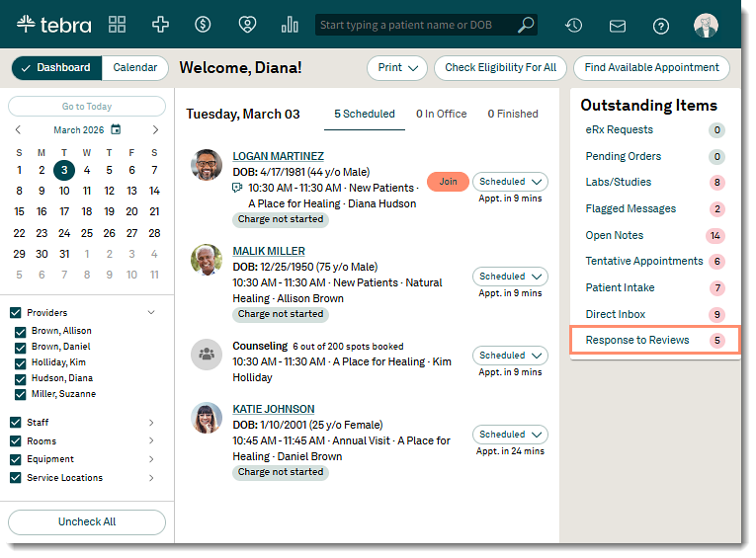Image resolution: width=756 pixels, height=558 pixels.
Task: Open the messages envelope icon
Action: click(618, 26)
